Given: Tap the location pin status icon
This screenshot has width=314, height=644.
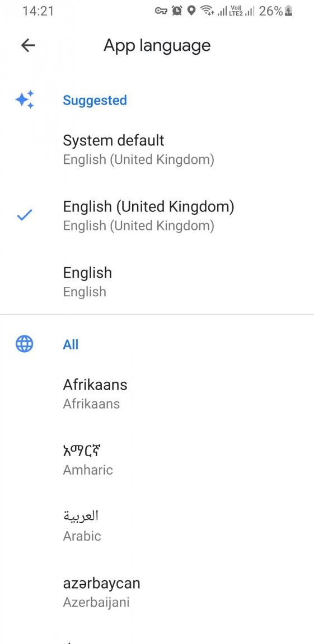Looking at the screenshot, I should click(x=191, y=11).
